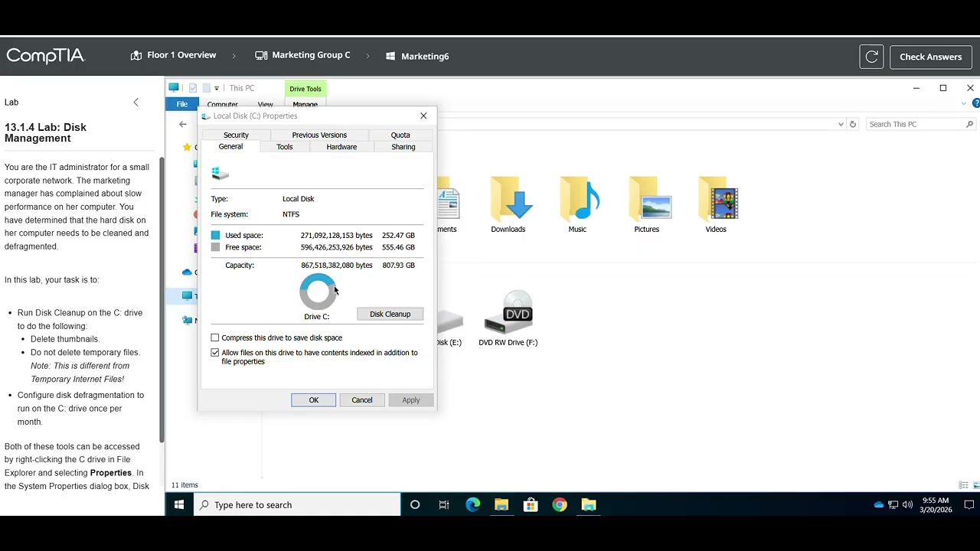Click the lab instructions scrollbar
Screen dimensions: 980x551
pyautogui.click(x=162, y=300)
